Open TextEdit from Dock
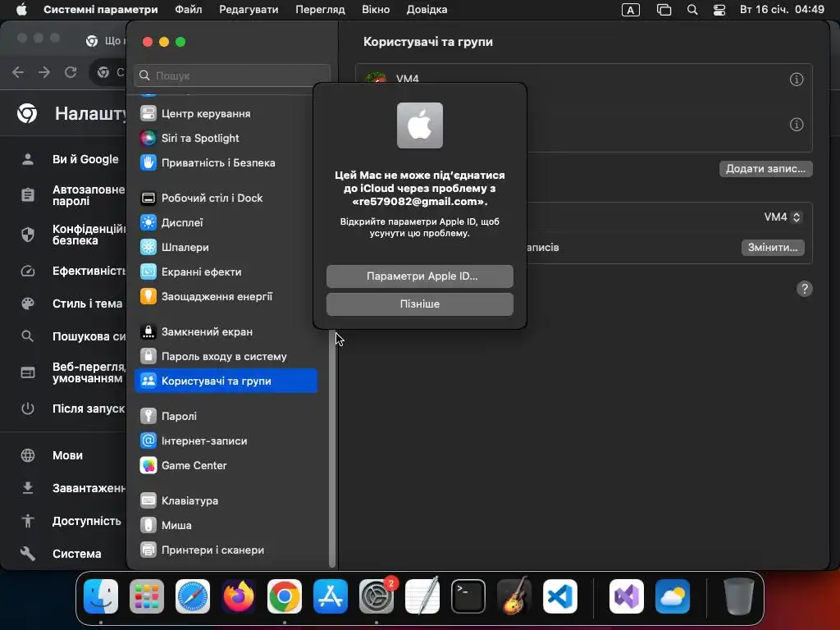 click(422, 596)
